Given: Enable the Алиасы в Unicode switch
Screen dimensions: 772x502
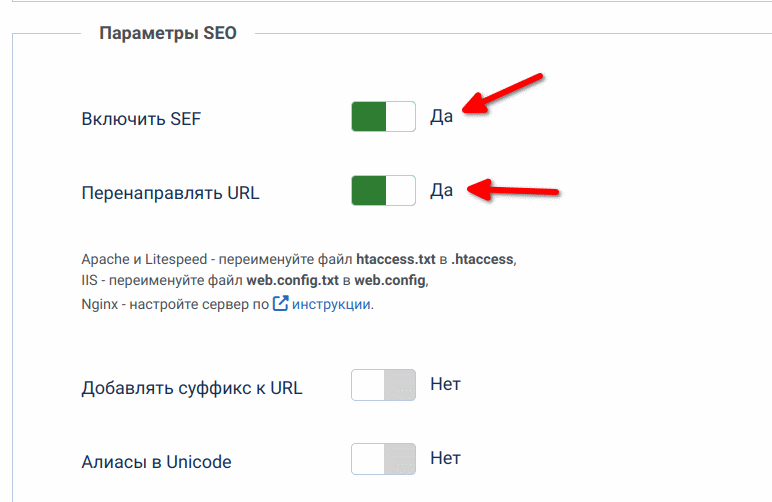Looking at the screenshot, I should point(384,459).
